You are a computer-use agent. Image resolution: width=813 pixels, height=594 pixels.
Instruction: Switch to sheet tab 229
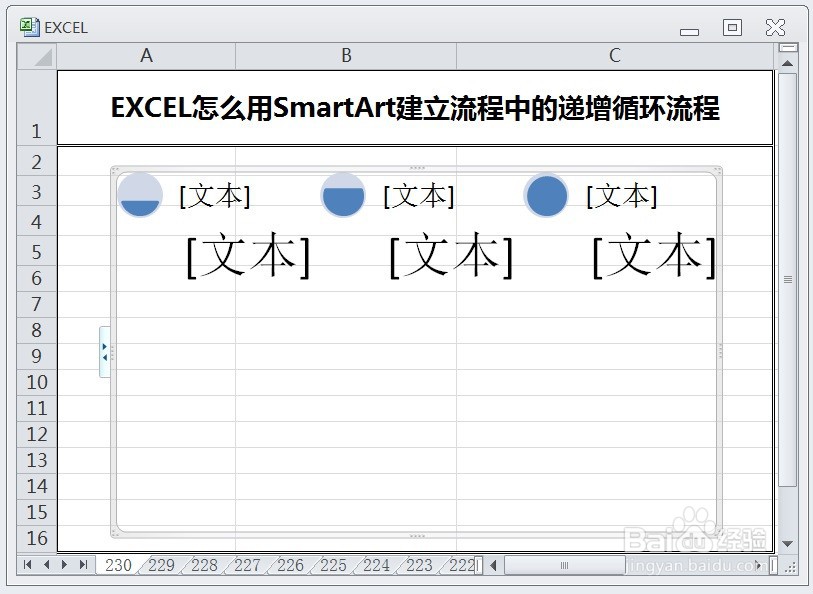161,565
